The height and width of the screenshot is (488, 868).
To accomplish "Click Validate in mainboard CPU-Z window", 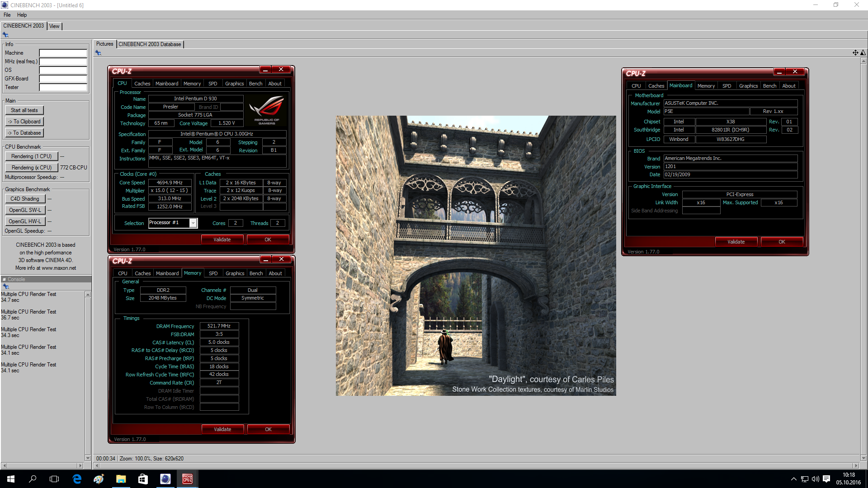I will [736, 242].
